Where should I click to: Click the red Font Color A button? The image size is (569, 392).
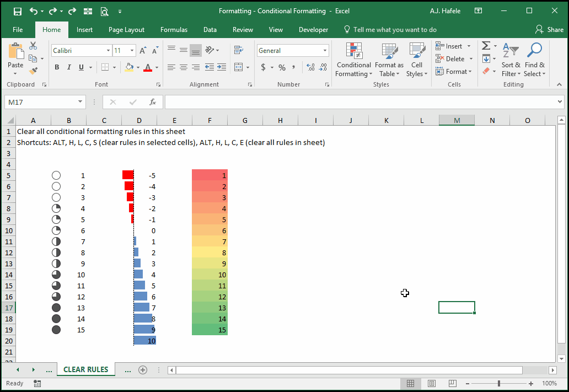click(148, 67)
